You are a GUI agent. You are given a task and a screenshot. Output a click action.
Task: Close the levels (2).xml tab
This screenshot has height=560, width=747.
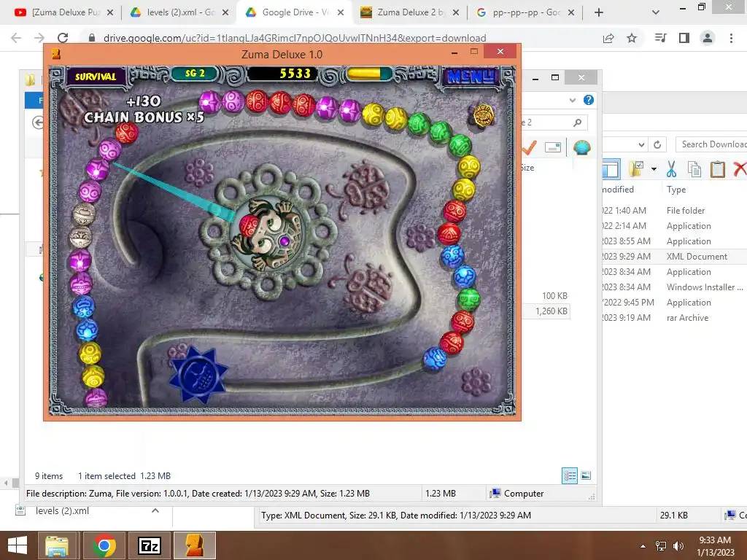click(x=225, y=12)
